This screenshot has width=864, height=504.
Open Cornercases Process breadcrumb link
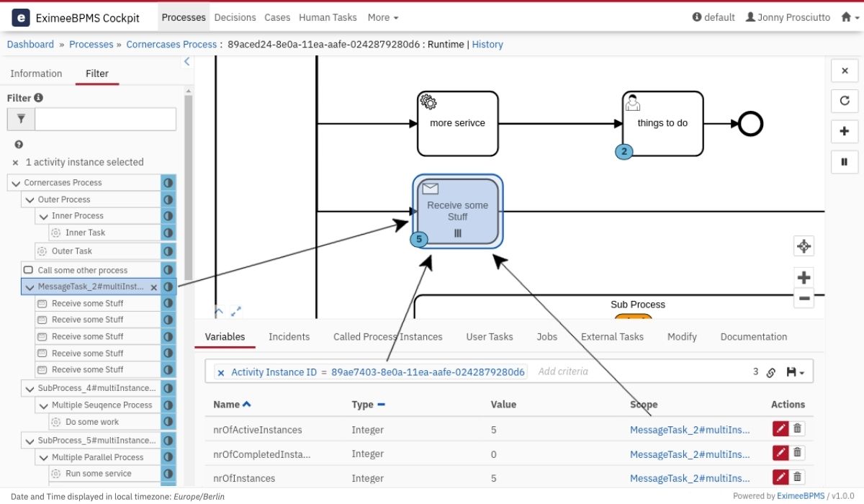(171, 44)
